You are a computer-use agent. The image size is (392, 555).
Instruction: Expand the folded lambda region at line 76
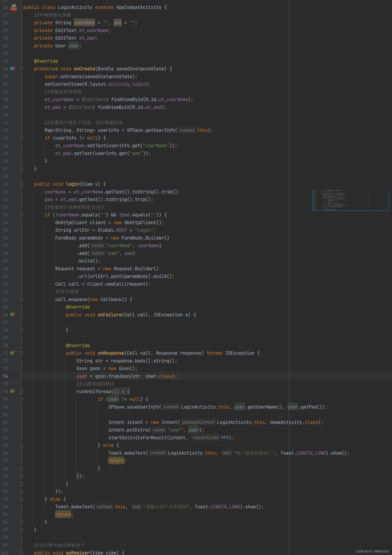coord(21,392)
